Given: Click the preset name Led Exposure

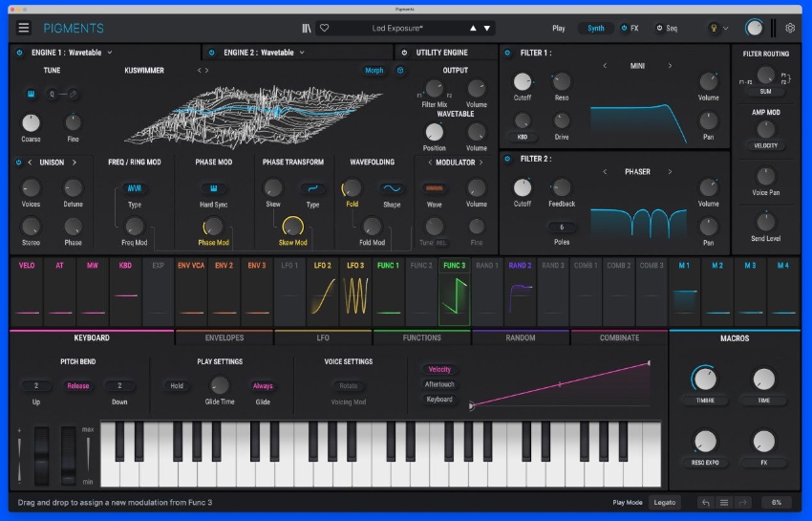Looking at the screenshot, I should [397, 28].
